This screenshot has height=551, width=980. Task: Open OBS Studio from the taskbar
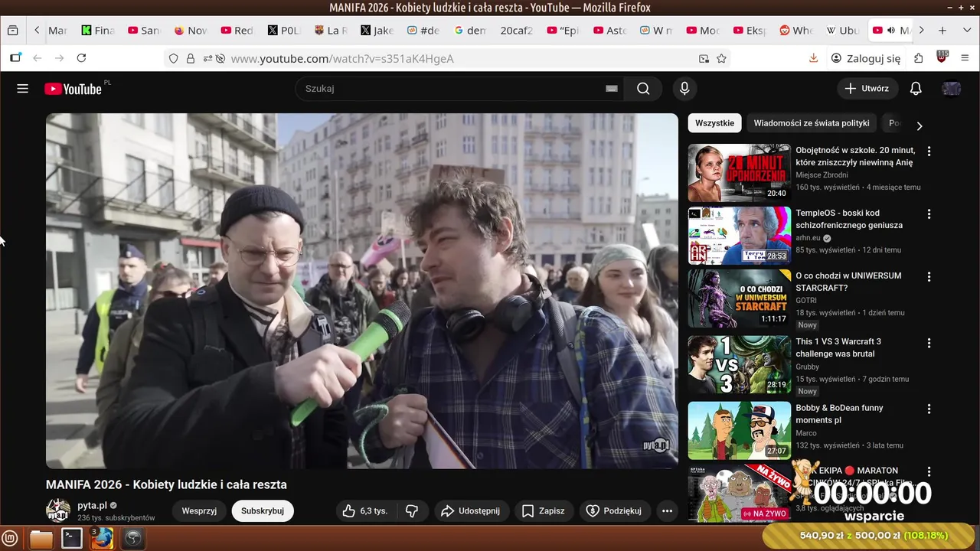coord(133,539)
